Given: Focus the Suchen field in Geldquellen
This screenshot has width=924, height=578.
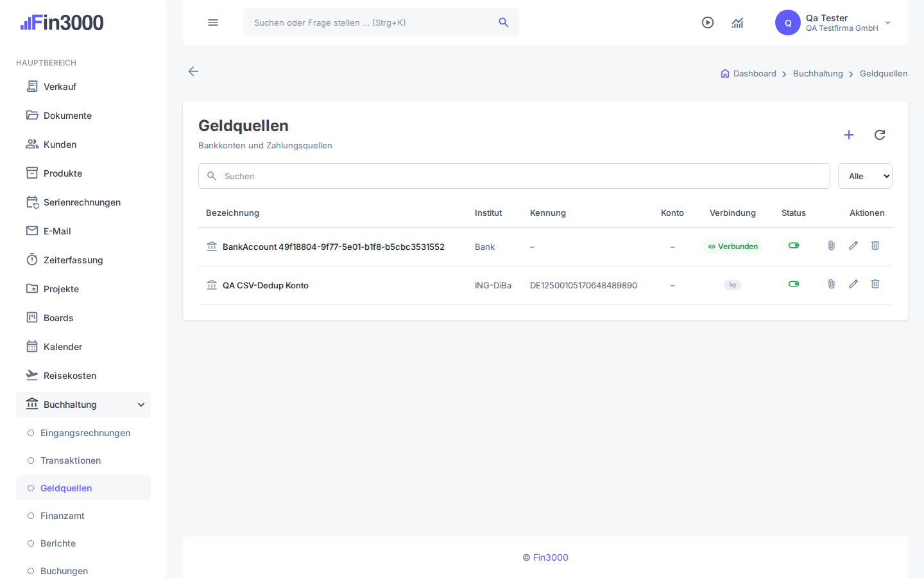Looking at the screenshot, I should coord(514,176).
